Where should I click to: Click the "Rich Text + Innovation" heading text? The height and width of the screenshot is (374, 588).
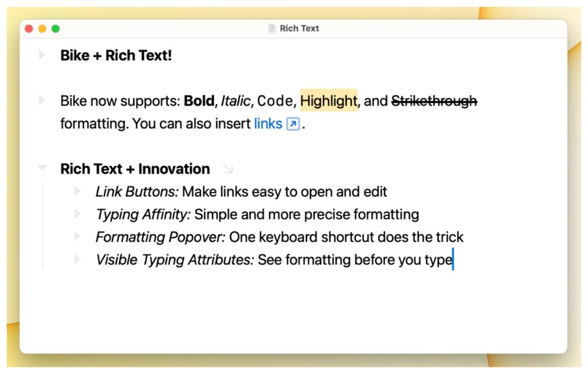(x=135, y=169)
